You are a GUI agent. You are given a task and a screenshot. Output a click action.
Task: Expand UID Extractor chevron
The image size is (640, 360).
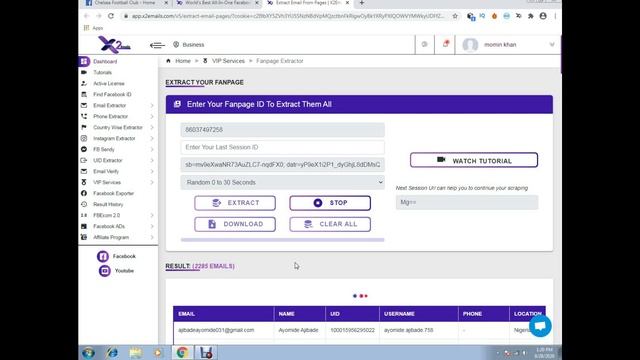tap(152, 160)
